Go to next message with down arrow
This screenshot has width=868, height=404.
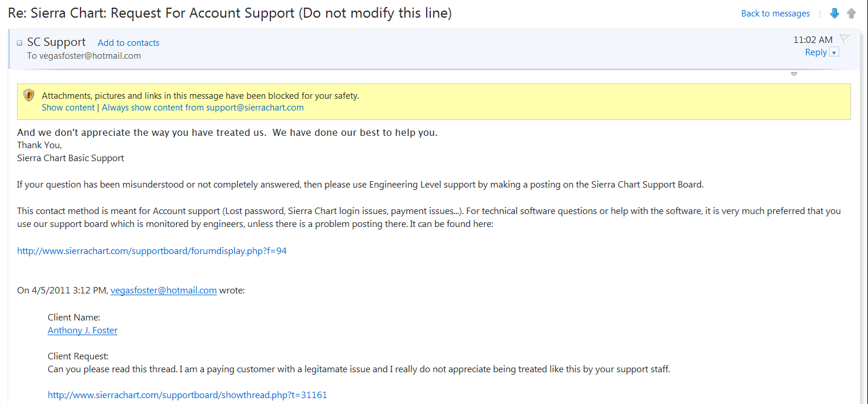(835, 14)
